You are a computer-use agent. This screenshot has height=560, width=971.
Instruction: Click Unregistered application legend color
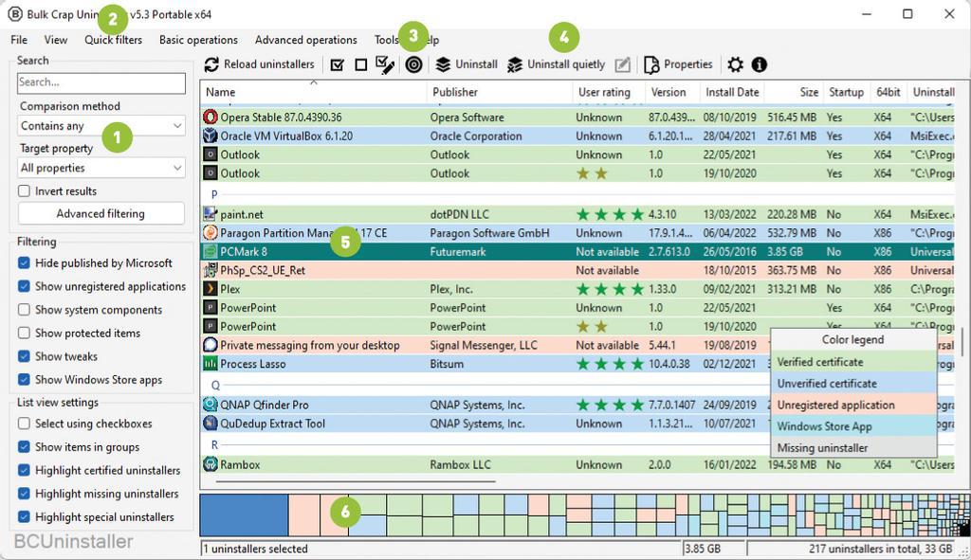click(853, 405)
